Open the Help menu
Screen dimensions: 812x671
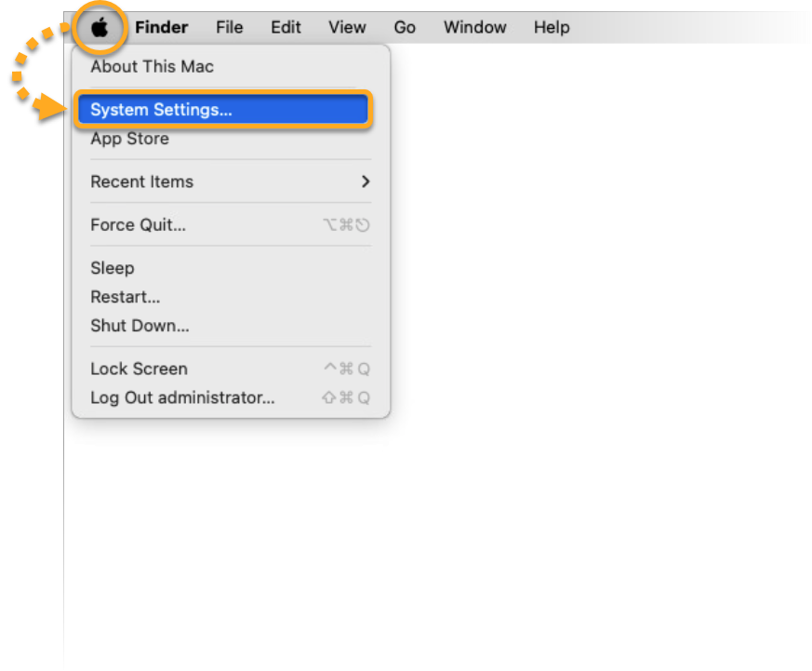[x=552, y=27]
